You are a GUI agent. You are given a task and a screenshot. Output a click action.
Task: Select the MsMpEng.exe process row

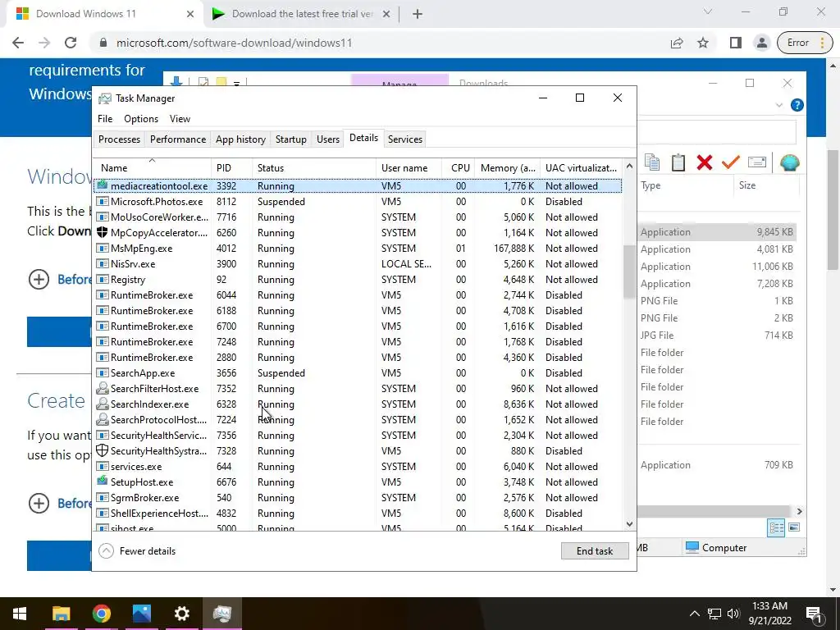[x=358, y=248]
